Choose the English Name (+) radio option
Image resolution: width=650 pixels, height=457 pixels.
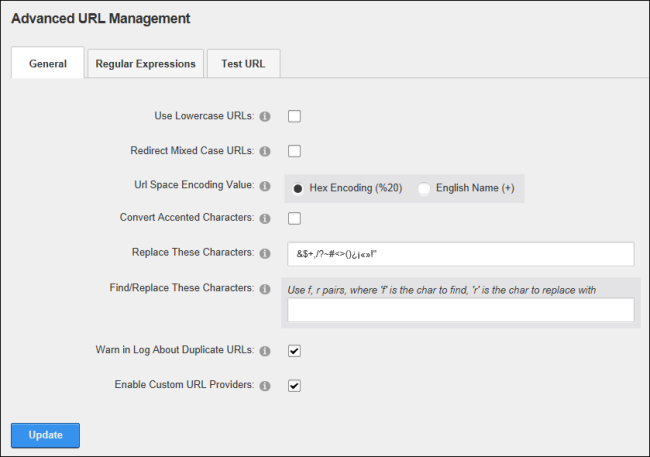[424, 189]
